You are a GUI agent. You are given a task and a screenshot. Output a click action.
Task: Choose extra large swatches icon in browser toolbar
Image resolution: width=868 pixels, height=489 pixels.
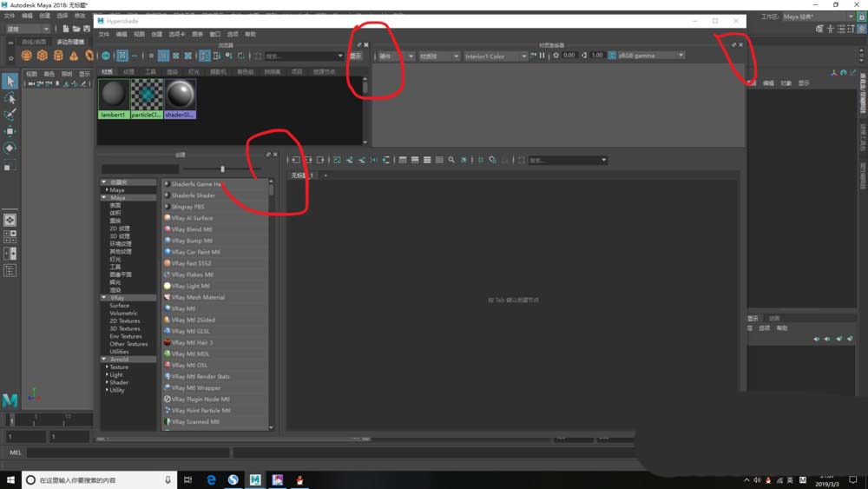click(188, 56)
